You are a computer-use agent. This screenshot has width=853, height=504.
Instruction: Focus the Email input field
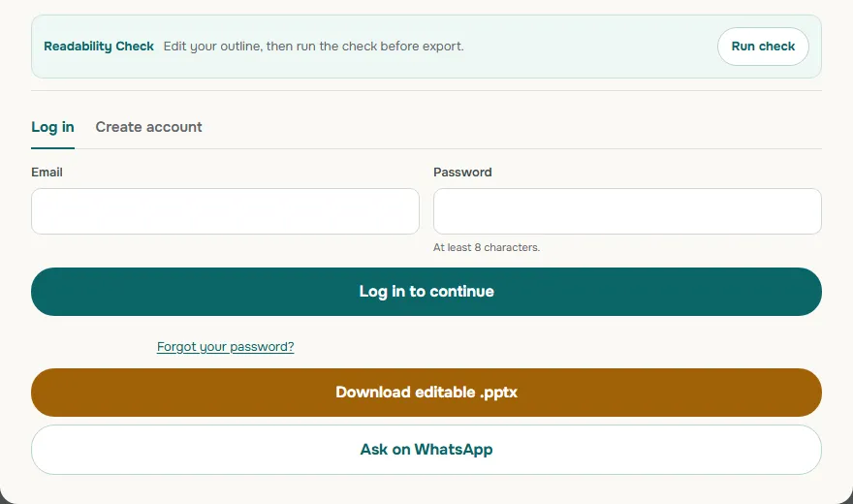pyautogui.click(x=225, y=211)
